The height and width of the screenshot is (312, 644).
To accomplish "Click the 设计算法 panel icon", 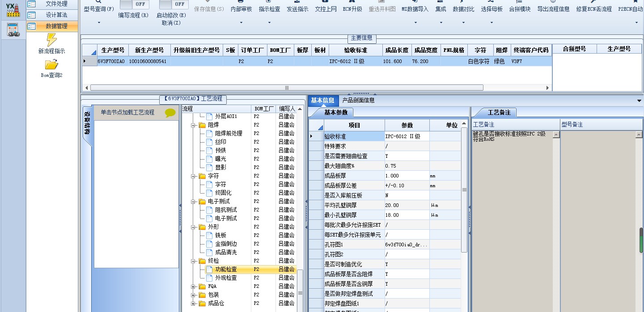I will 32,15.
